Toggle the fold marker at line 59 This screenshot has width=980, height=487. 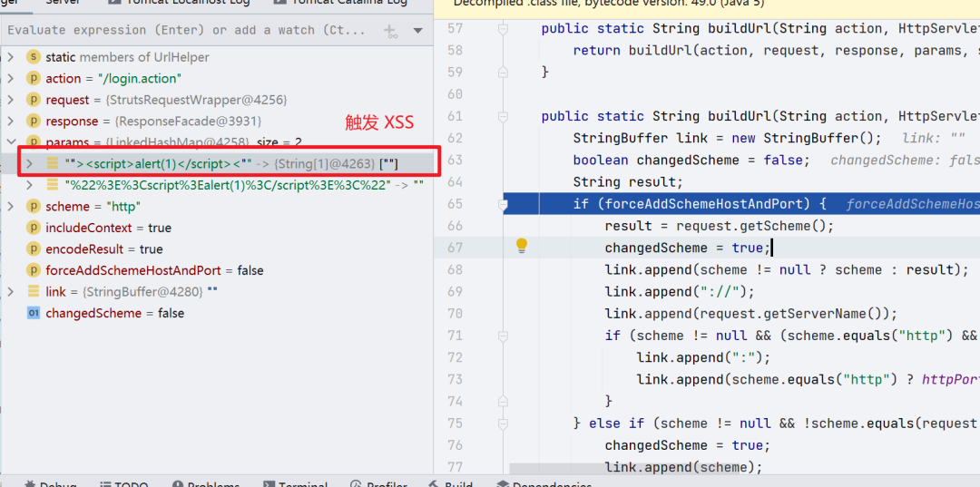pos(503,73)
